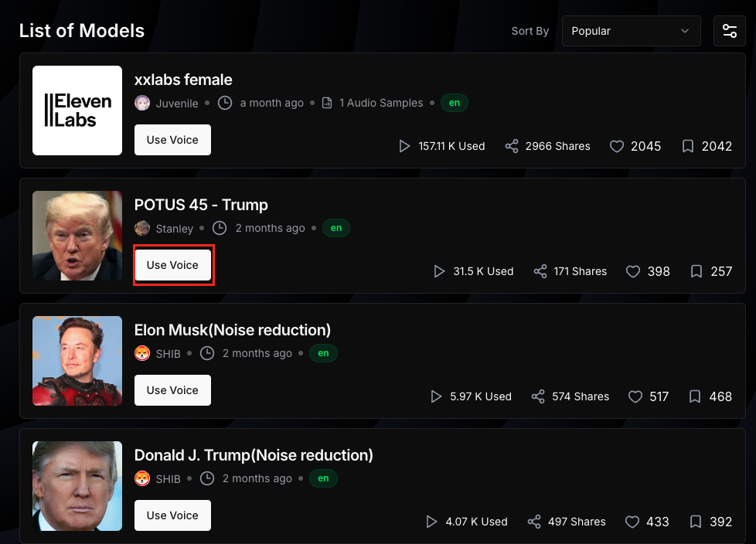The height and width of the screenshot is (544, 756).
Task: Like the Elon Musk(Noise reduction) voice
Action: click(x=635, y=396)
